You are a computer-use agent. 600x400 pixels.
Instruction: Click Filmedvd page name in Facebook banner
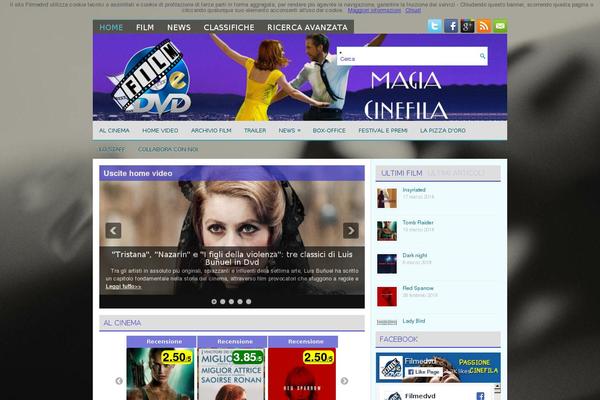[x=420, y=361]
